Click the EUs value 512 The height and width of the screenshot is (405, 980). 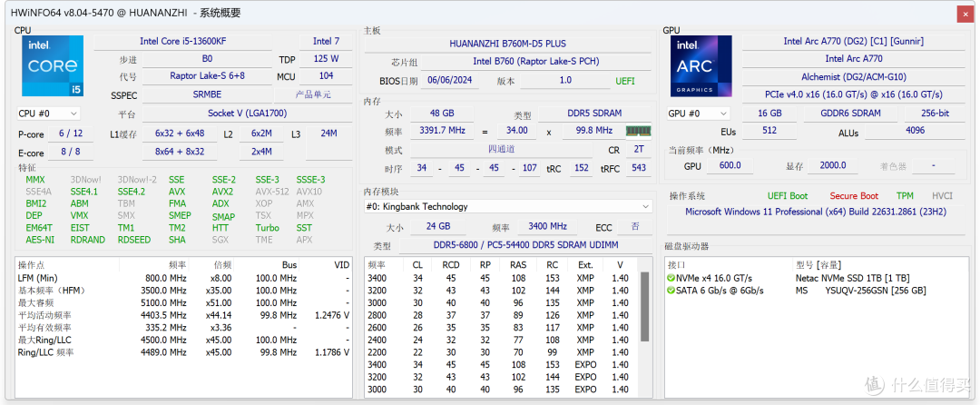coord(769,131)
